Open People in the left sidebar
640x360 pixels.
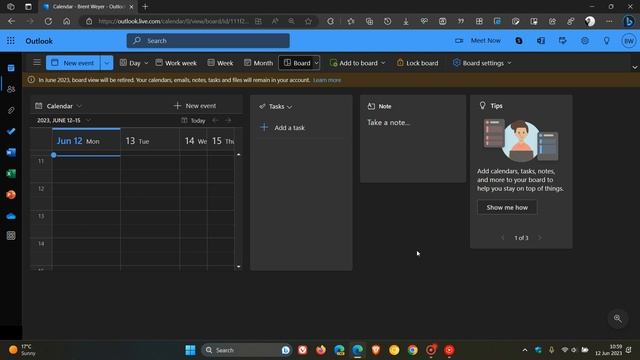tap(11, 89)
